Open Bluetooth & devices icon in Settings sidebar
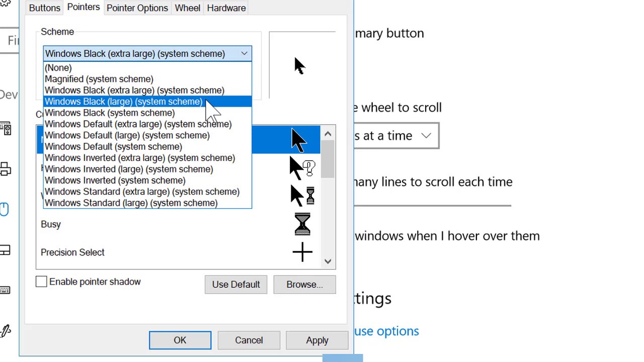 6,128
